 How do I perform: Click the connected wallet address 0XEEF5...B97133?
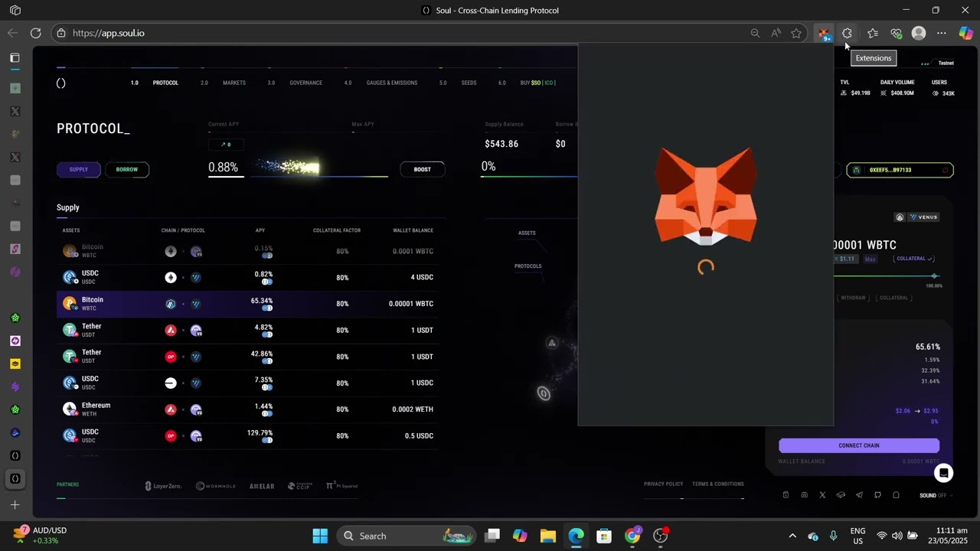pos(900,170)
